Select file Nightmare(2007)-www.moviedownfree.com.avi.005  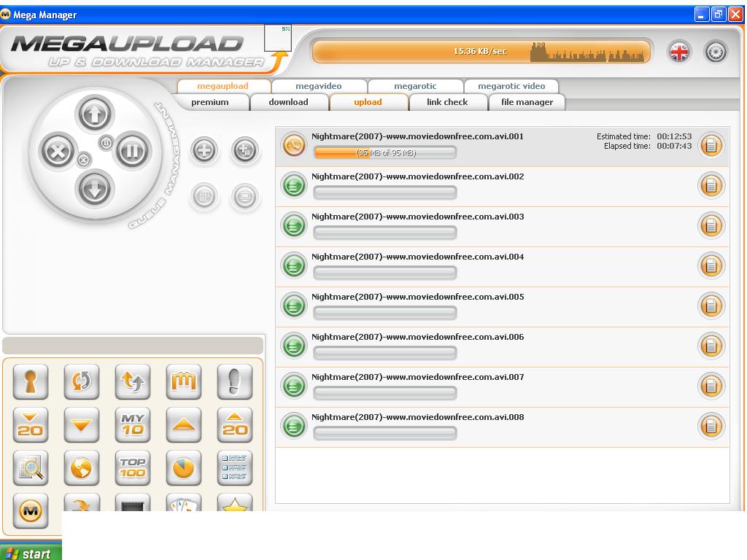[418, 297]
